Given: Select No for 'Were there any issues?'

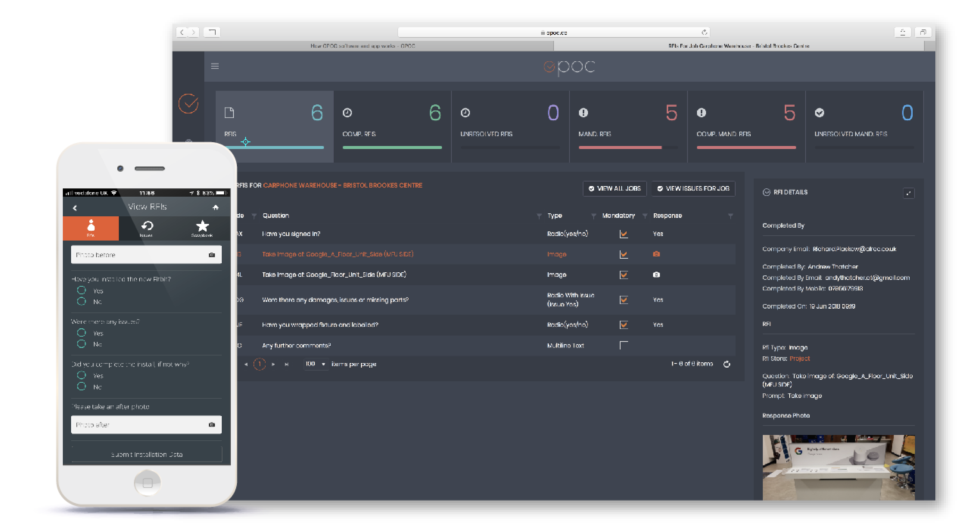Looking at the screenshot, I should pos(81,344).
